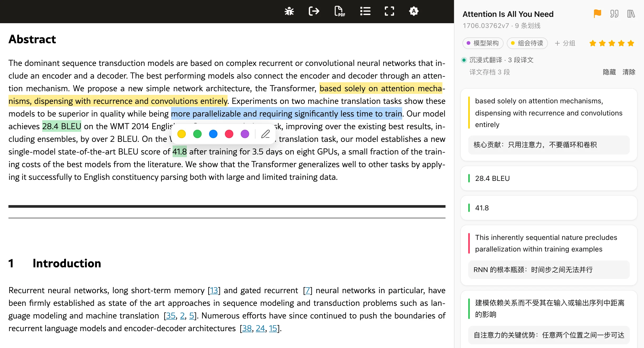644x348 pixels.
Task: Set rating to the fifth star
Action: pos(631,43)
